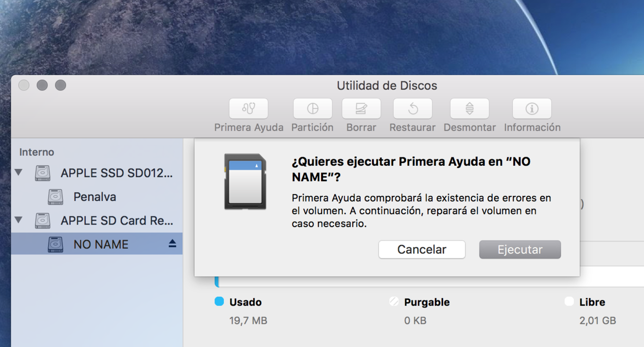Click the 'Utilidad de Discos' window title
Image resolution: width=644 pixels, height=347 pixels.
[387, 86]
